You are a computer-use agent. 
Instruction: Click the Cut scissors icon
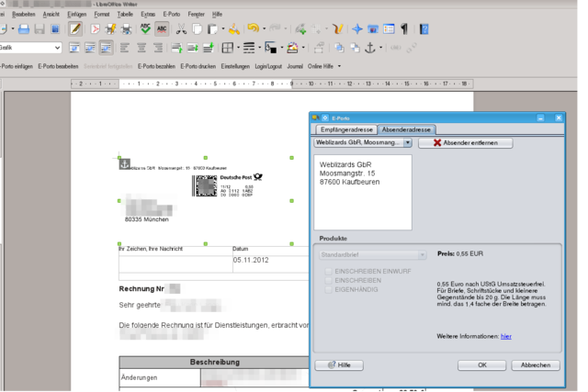point(181,28)
